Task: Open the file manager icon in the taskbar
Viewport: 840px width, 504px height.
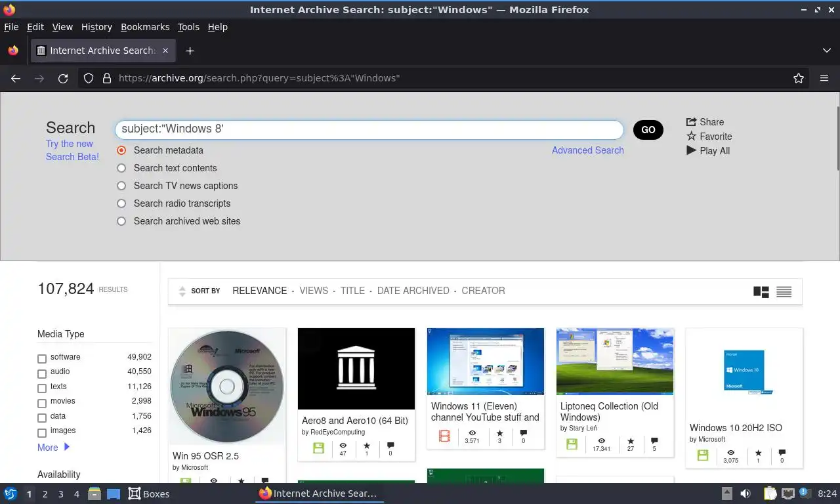Action: [x=94, y=493]
